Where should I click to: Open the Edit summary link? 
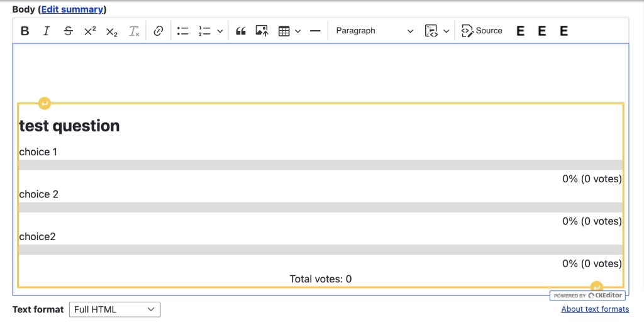coord(72,9)
